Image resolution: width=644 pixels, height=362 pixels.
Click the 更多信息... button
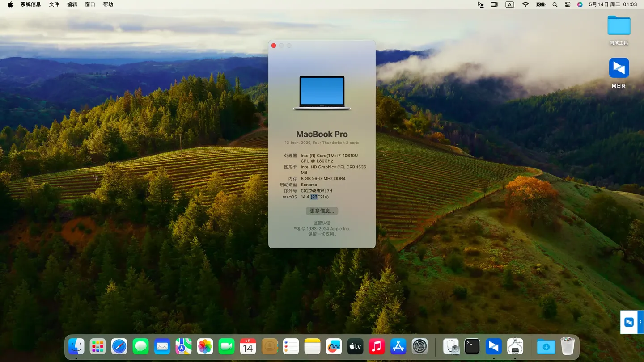[x=322, y=211]
